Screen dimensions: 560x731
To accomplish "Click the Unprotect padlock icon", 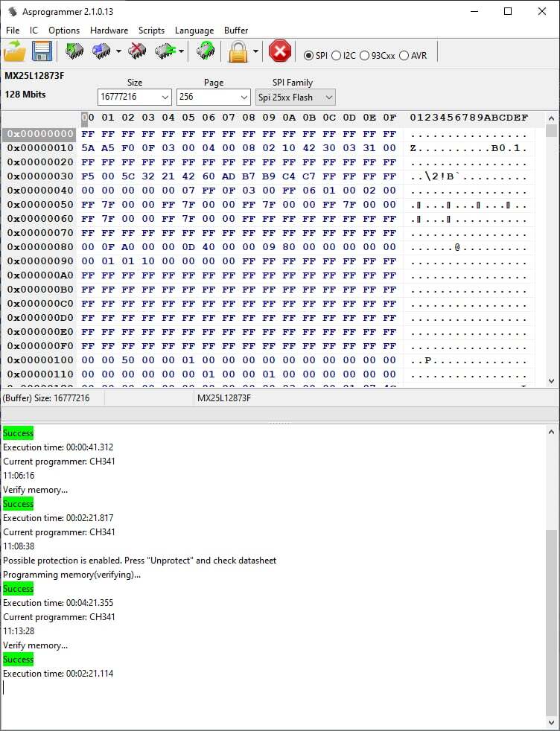I will [238, 51].
